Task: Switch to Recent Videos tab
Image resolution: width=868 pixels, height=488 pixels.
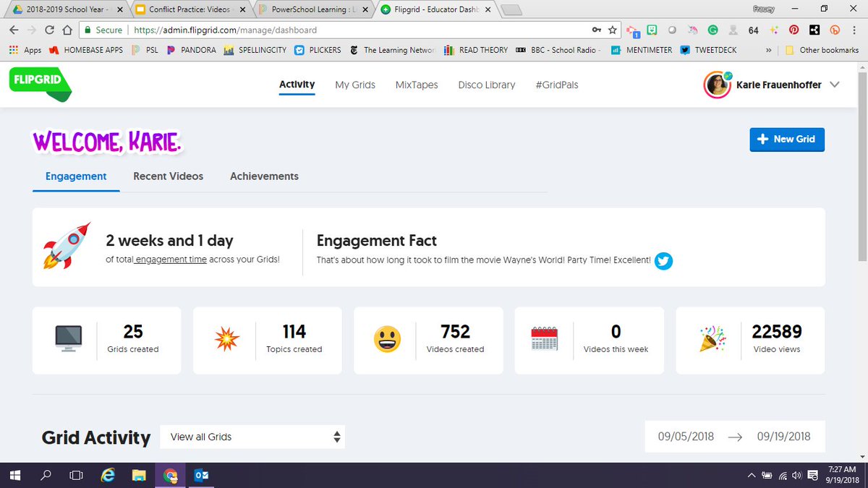Action: tap(168, 176)
